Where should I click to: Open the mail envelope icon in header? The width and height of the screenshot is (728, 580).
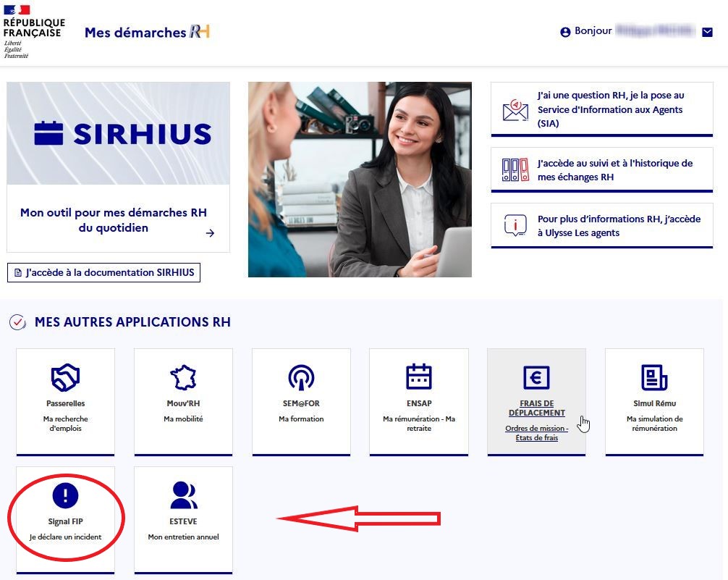pyautogui.click(x=707, y=32)
